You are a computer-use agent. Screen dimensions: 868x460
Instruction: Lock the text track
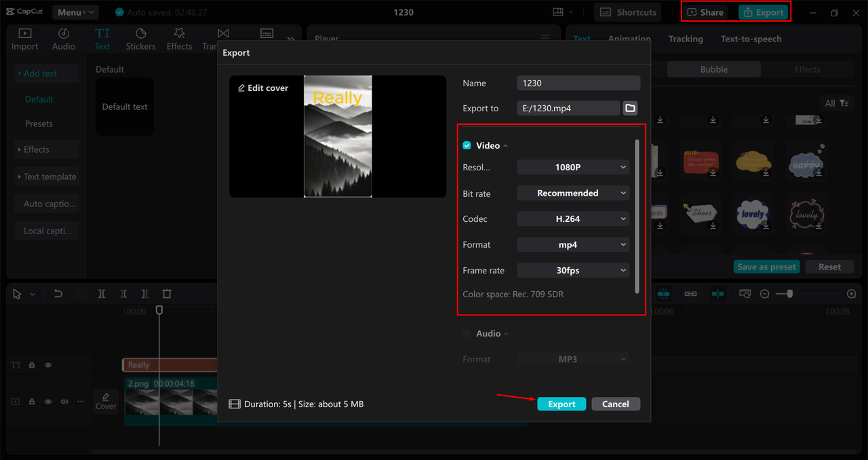pos(32,365)
